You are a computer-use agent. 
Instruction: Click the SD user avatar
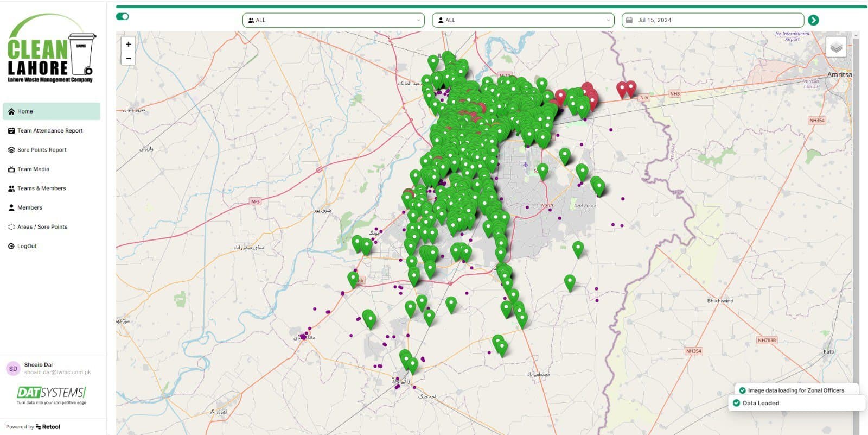pos(13,369)
